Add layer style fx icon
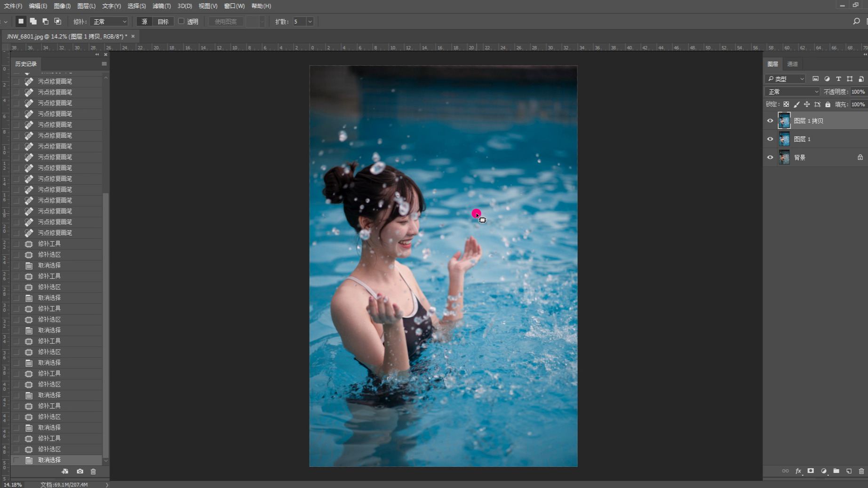868x488 pixels. point(798,471)
